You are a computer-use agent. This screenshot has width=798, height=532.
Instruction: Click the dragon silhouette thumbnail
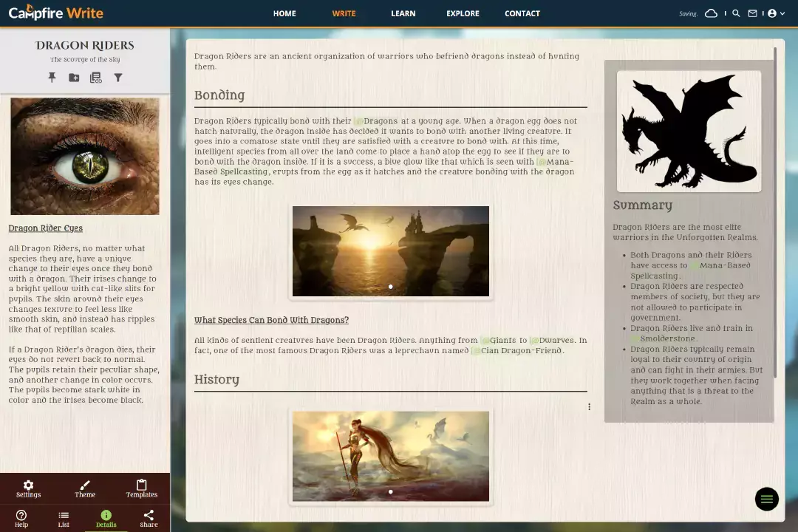click(689, 131)
